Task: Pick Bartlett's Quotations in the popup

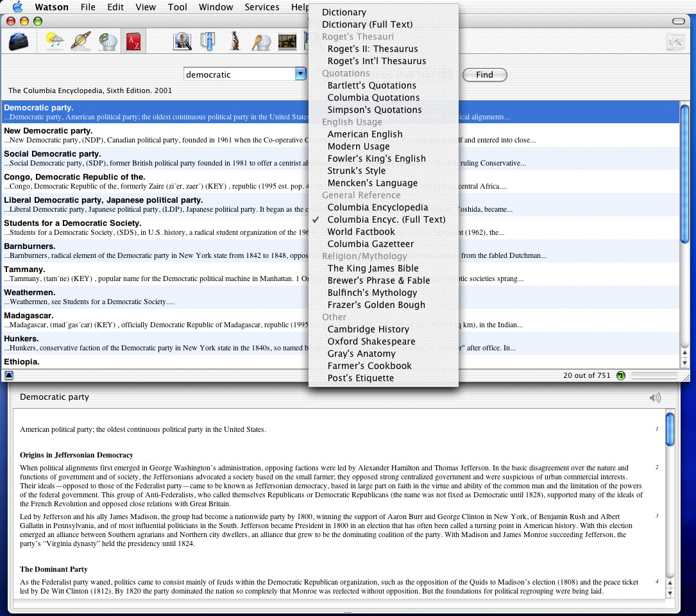Action: click(x=384, y=85)
